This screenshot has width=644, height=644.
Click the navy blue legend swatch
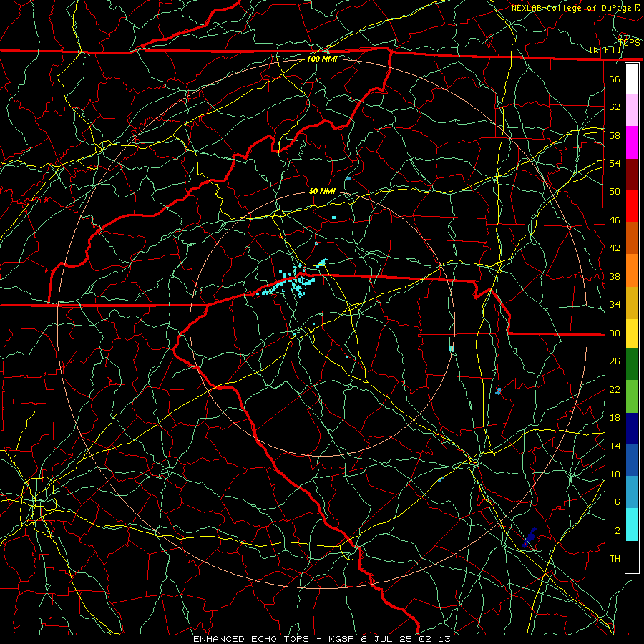pos(632,429)
